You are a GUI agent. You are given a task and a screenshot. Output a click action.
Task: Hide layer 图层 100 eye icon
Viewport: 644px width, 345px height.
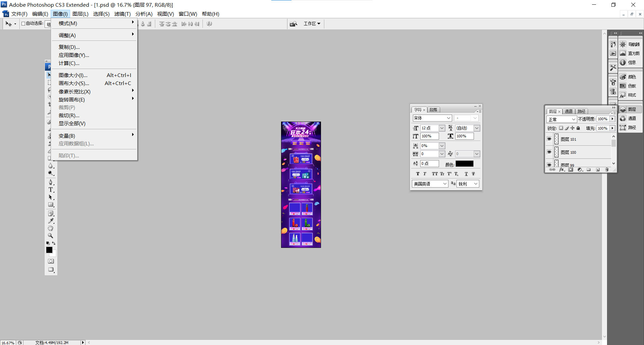(x=549, y=152)
